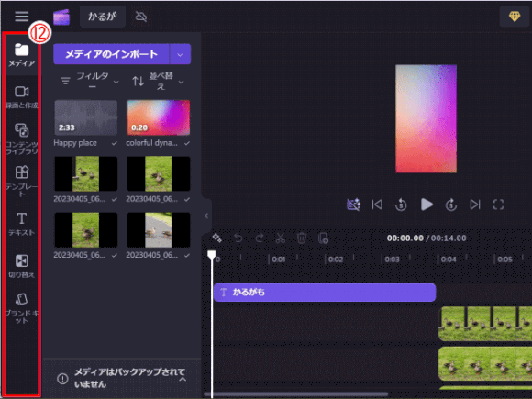The height and width of the screenshot is (399, 532).
Task: Click the playhead marker at 0
Action: click(x=212, y=255)
